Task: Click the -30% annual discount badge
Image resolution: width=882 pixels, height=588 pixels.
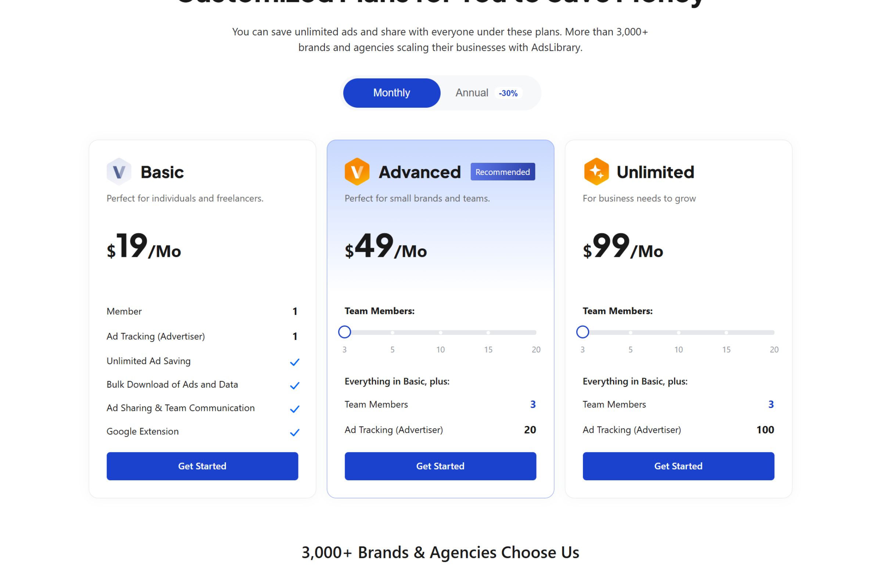Action: tap(508, 93)
